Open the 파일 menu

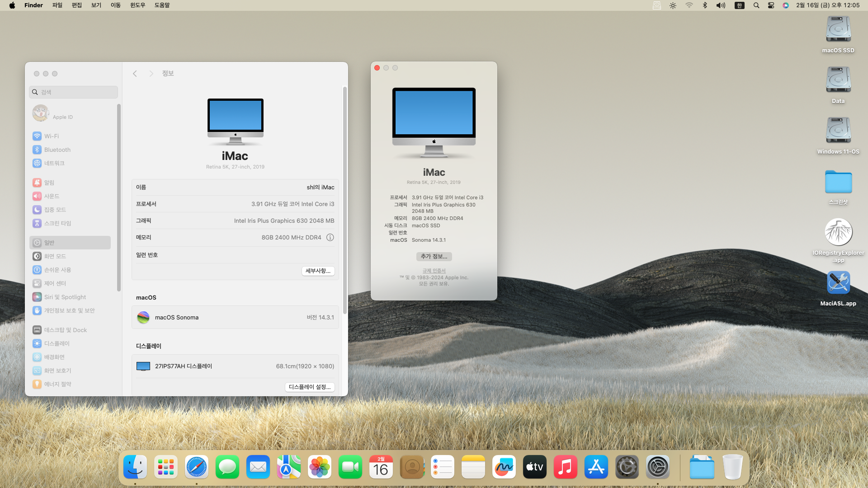click(x=57, y=5)
